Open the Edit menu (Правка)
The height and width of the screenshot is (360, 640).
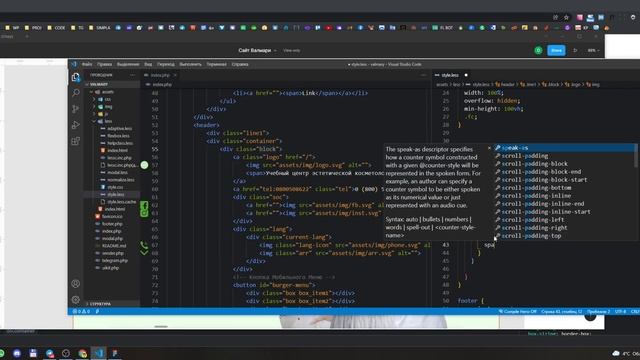[104, 64]
